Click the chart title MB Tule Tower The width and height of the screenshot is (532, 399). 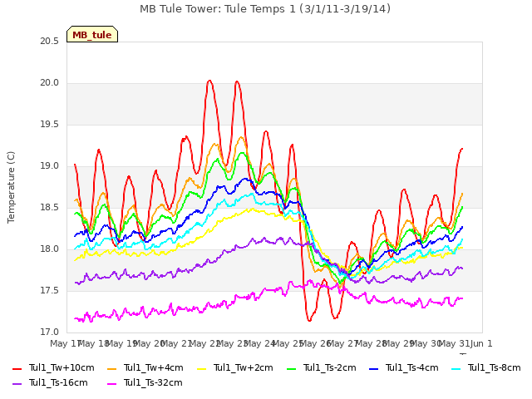tap(265, 9)
